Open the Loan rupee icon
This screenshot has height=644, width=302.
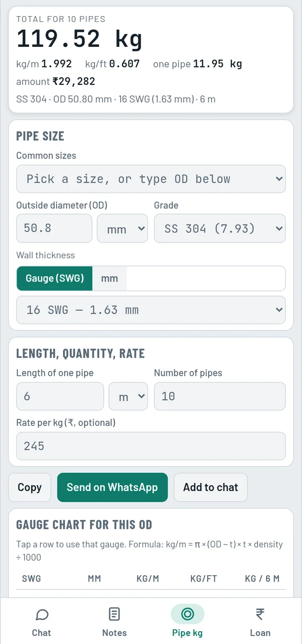click(x=260, y=614)
